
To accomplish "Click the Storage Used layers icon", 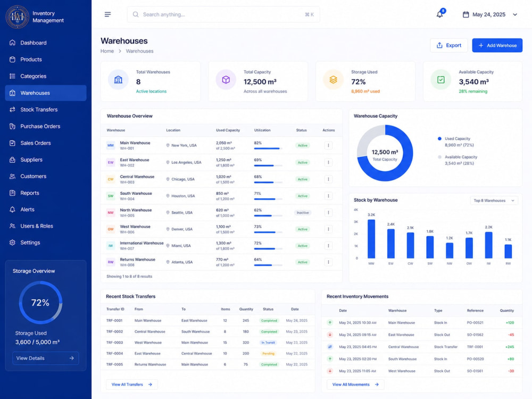I will (333, 80).
